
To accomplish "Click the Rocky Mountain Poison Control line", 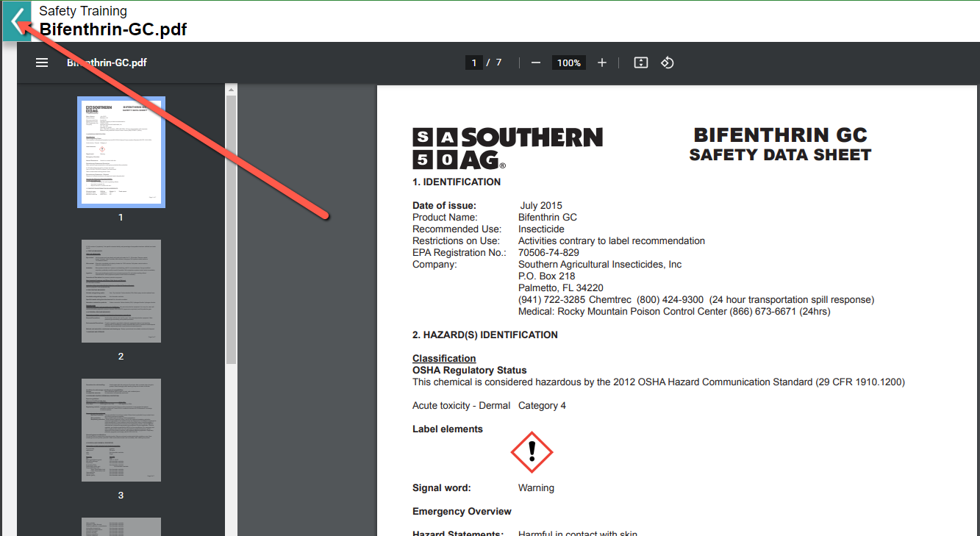I will coord(674,311).
